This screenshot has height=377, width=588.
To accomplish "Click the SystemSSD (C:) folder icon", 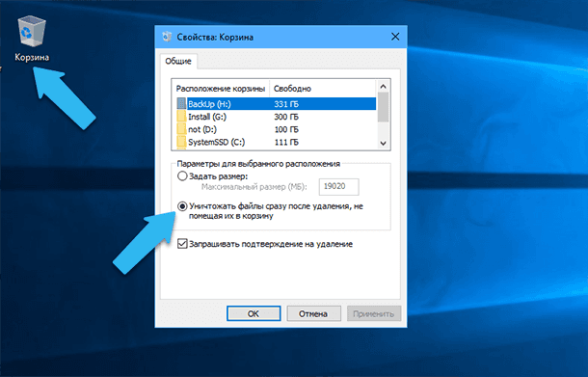I will (181, 142).
